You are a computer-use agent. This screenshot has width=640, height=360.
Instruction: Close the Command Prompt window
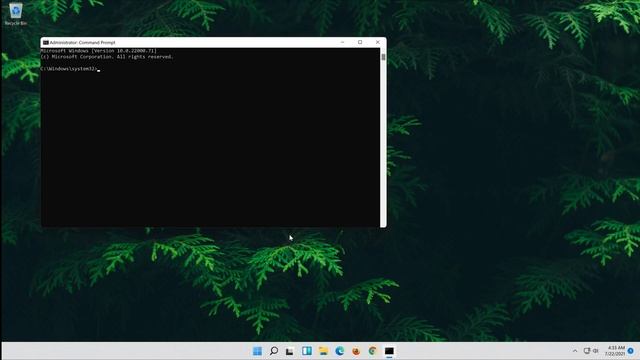(x=378, y=42)
